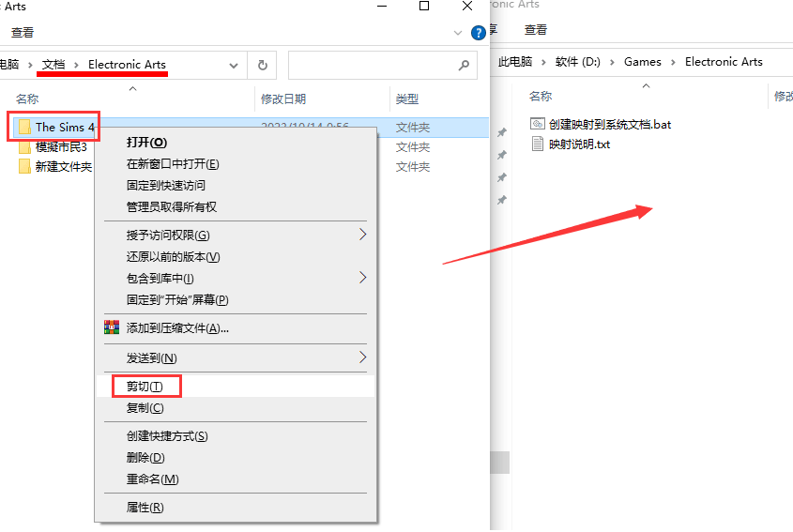
Task: Select 映射说明.txt file
Action: 579,144
